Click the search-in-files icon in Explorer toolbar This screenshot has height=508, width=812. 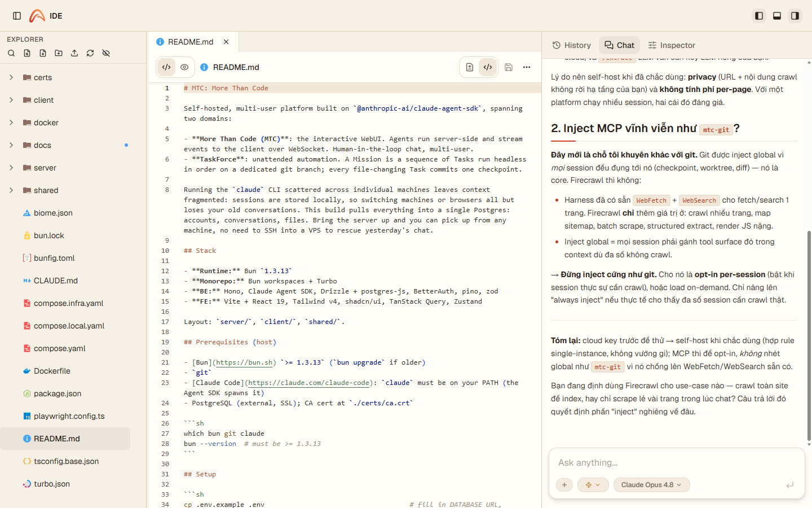27,53
